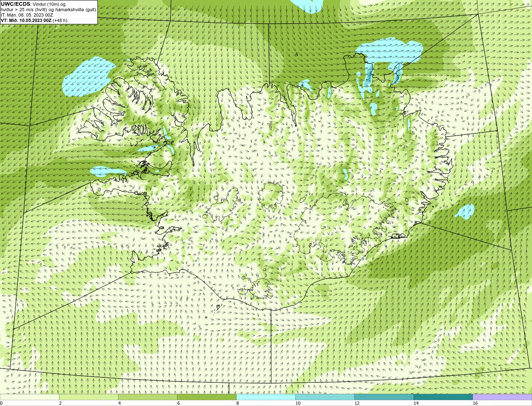Click the 12–14 m/s teal legend swatch
Image resolution: width=532 pixels, height=406 pixels.
[x=384, y=397]
